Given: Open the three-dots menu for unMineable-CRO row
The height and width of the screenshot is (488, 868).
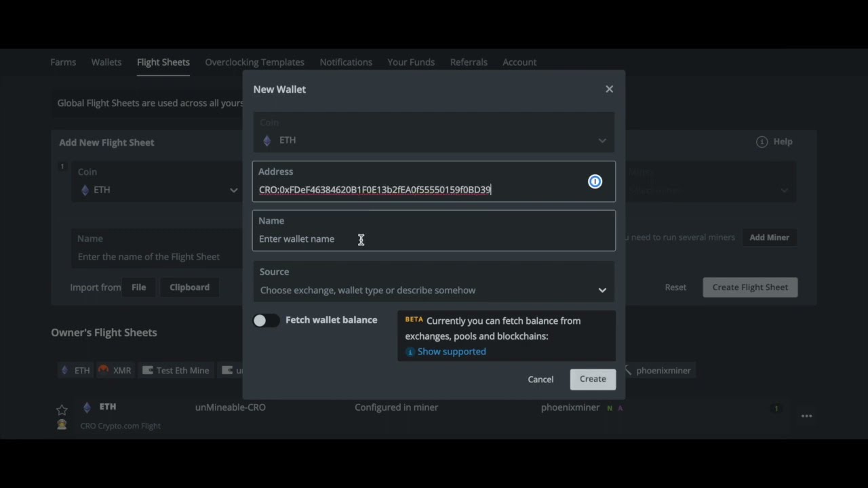Looking at the screenshot, I should tap(806, 416).
